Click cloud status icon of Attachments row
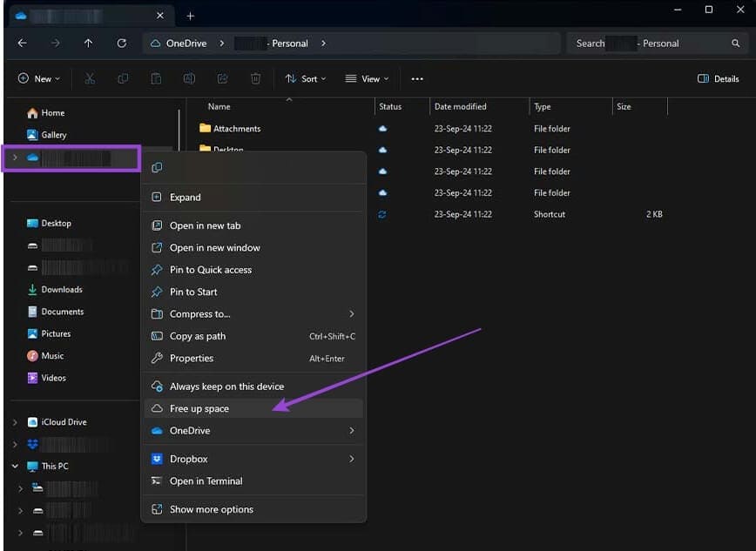 (x=382, y=129)
